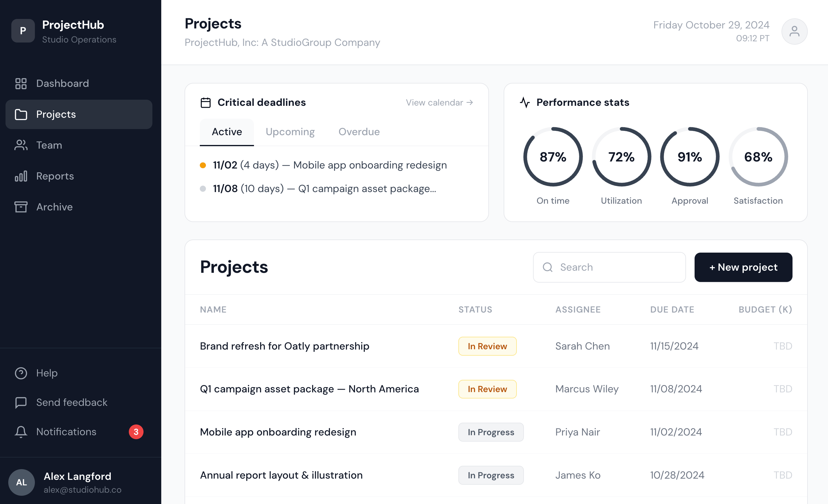The image size is (828, 504).
Task: Change status on Brand refresh In Review badge
Action: click(x=487, y=346)
